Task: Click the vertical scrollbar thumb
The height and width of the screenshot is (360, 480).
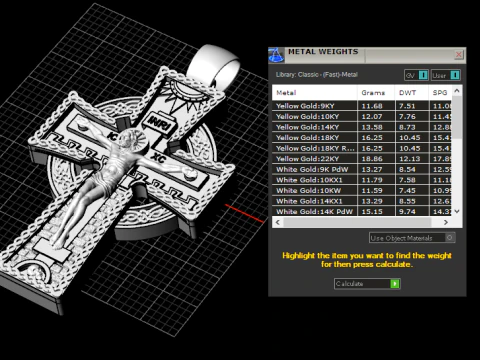Action: [457, 117]
